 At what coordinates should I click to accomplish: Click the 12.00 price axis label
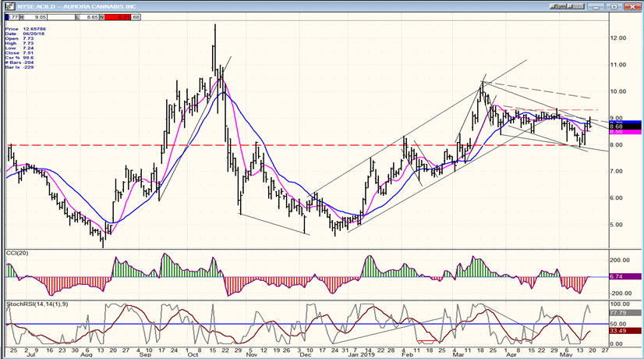[618, 38]
